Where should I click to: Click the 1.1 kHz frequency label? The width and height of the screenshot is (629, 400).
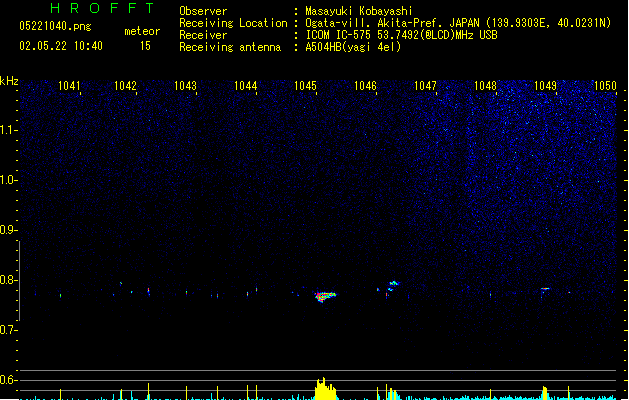coord(8,130)
